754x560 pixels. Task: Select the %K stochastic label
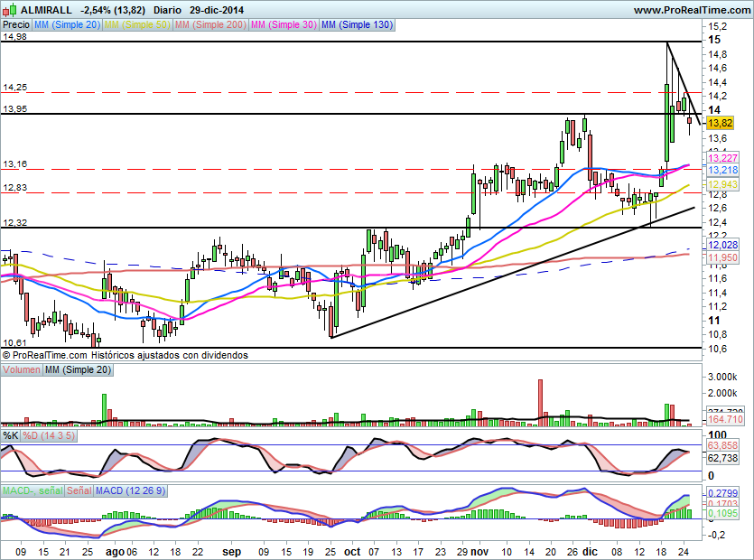11,435
